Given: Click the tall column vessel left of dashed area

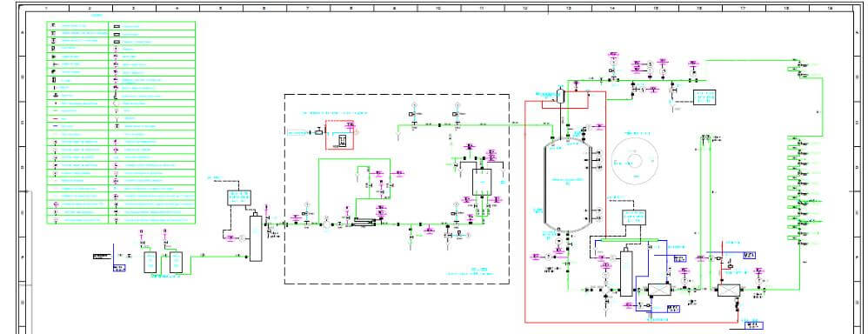Looking at the screenshot, I should 256,237.
